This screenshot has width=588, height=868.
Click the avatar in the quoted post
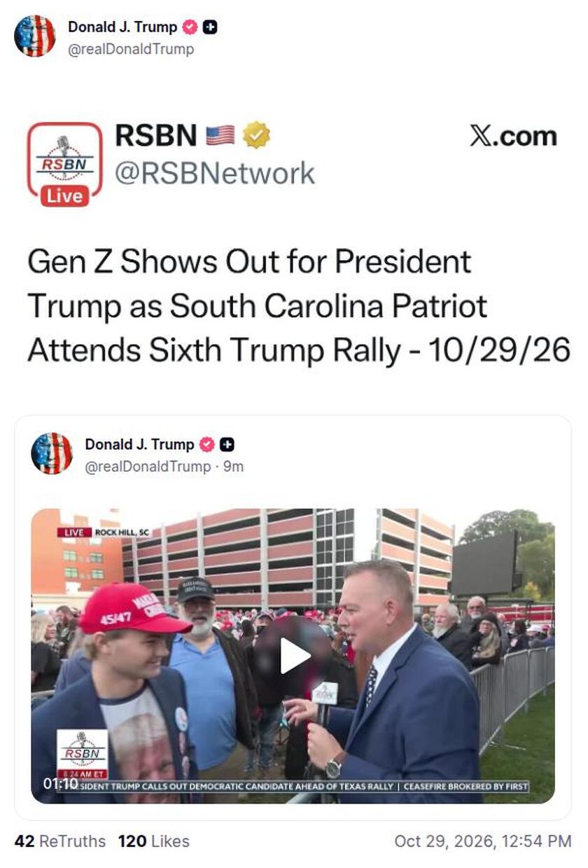[x=52, y=453]
